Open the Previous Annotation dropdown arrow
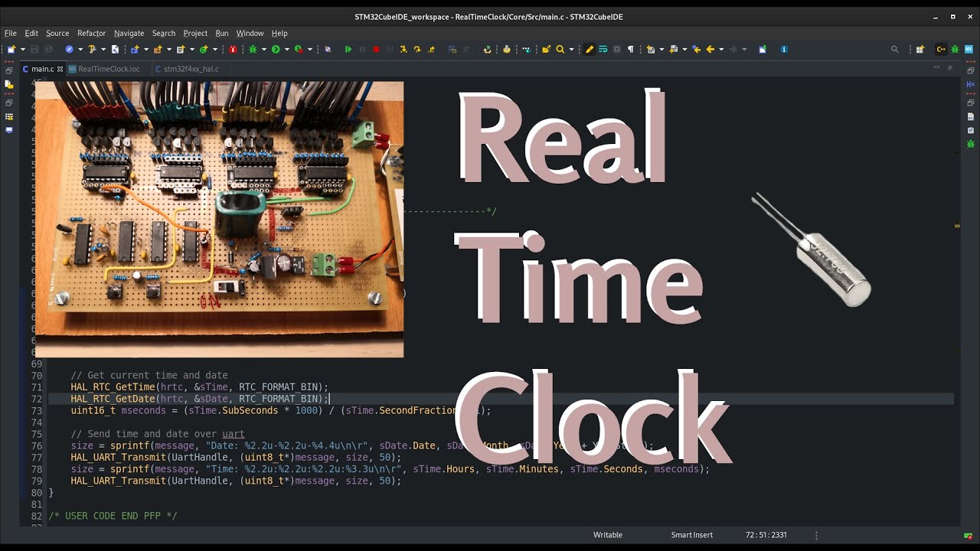980x551 pixels. pyautogui.click(x=684, y=49)
